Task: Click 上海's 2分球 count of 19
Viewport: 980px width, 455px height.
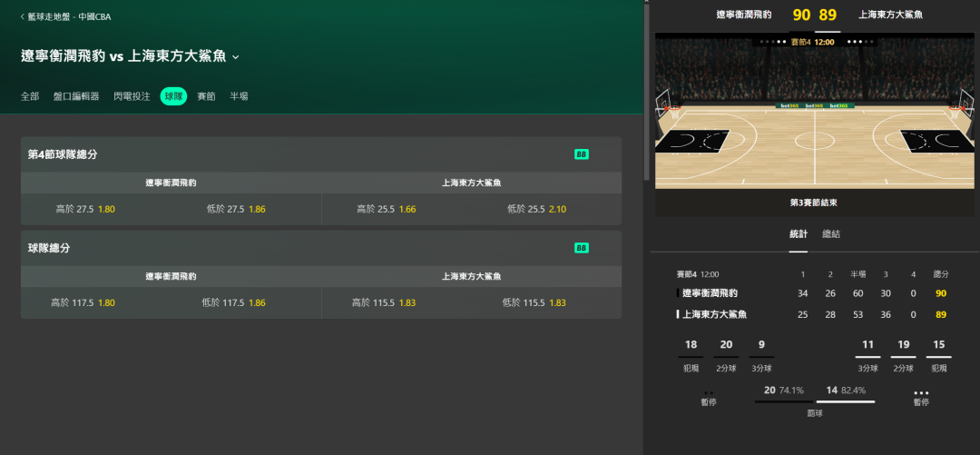Action: (x=903, y=345)
